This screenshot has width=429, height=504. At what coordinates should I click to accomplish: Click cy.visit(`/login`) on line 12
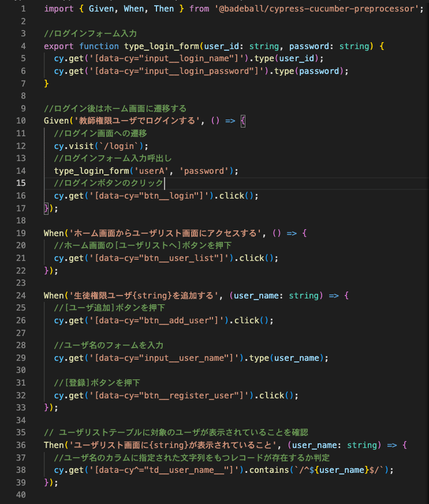point(99,146)
